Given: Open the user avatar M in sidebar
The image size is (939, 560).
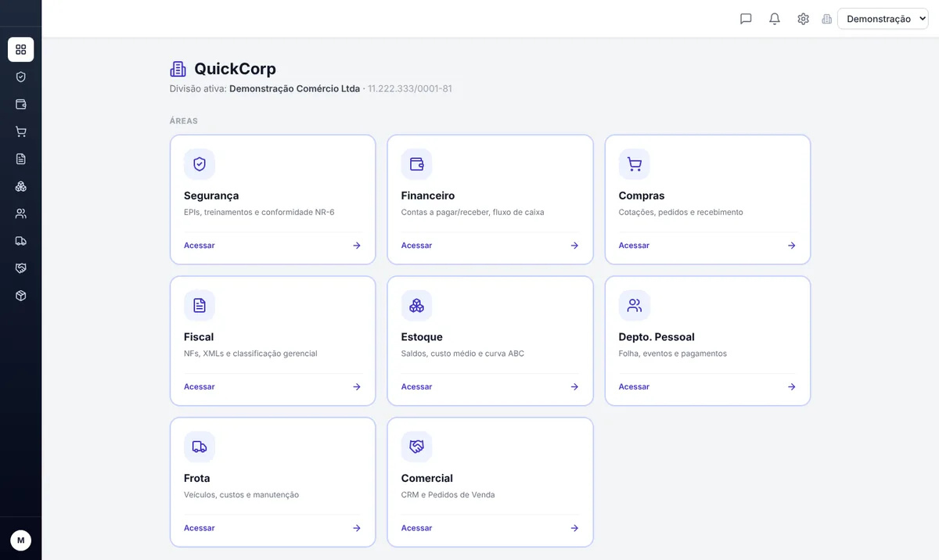Looking at the screenshot, I should coord(21,540).
